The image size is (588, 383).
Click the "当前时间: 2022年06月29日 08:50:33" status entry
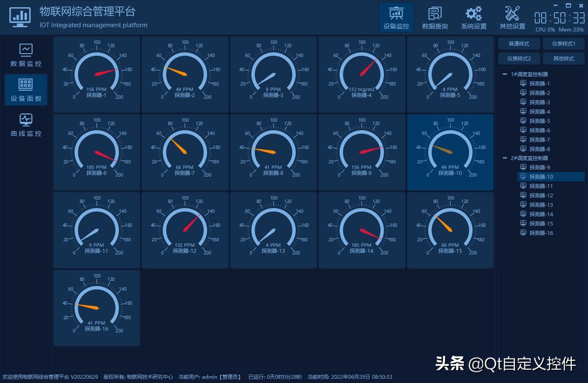tap(350, 377)
